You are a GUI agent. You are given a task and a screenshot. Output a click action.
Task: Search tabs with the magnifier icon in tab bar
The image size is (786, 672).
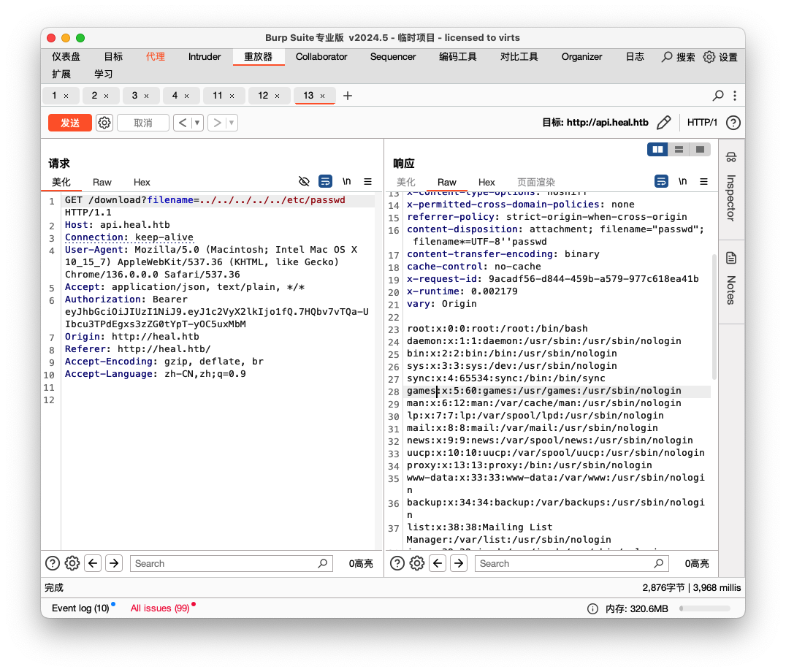click(718, 95)
